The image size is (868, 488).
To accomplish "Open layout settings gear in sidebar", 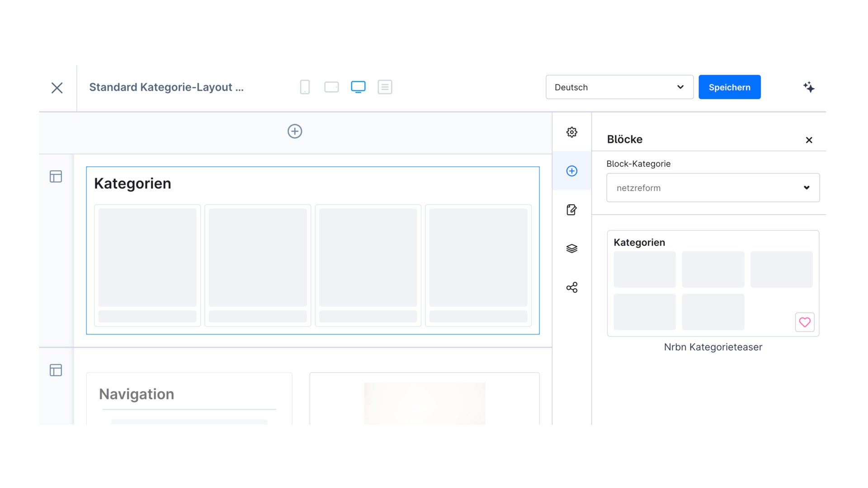I will click(571, 132).
